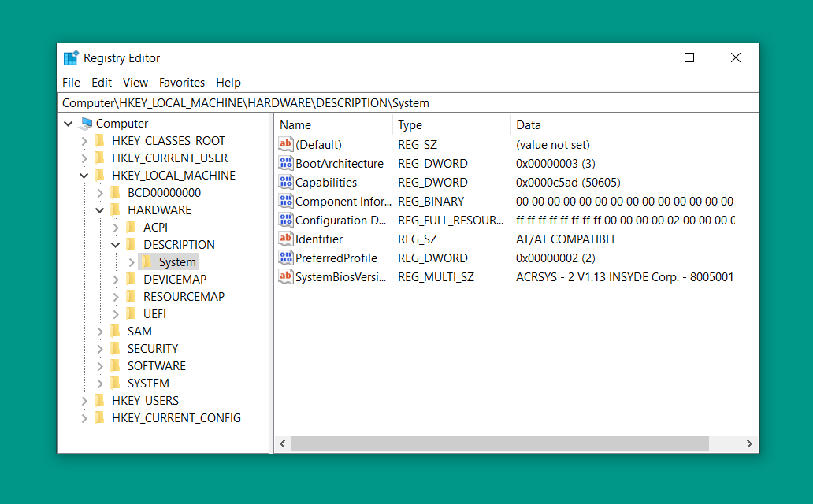Viewport: 813px width, 504px height.
Task: Click the Computer icon in the tree
Action: click(x=86, y=124)
